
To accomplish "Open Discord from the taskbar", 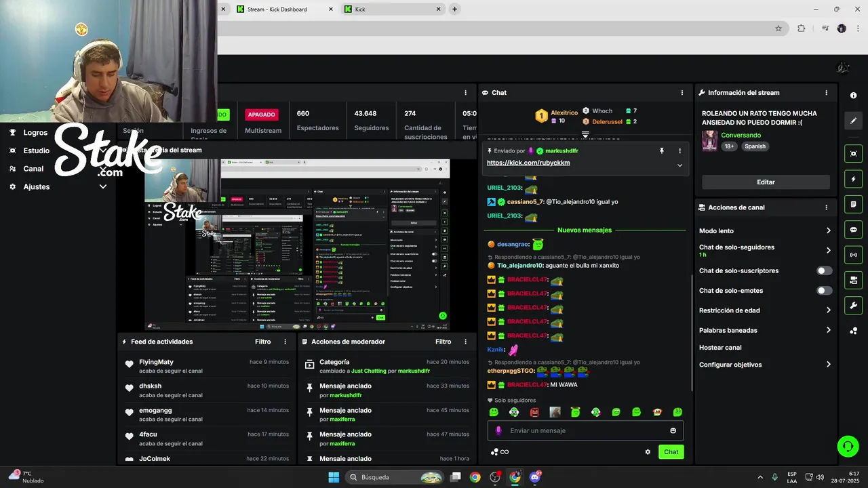I will pyautogui.click(x=535, y=477).
